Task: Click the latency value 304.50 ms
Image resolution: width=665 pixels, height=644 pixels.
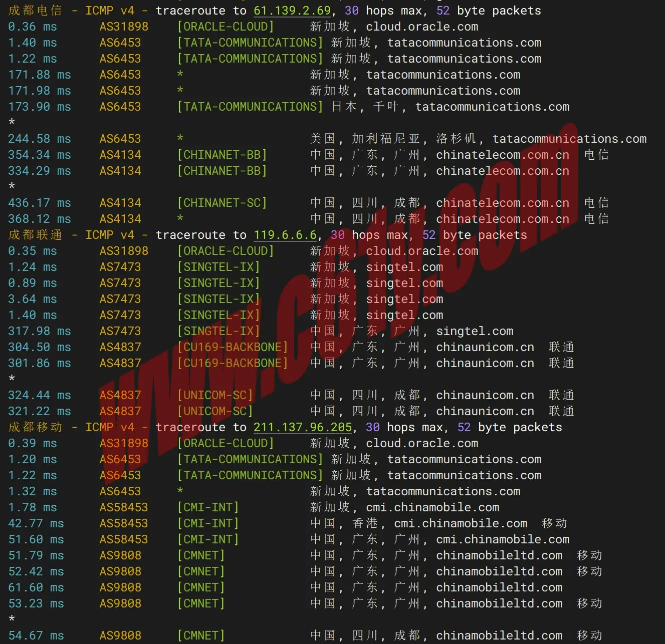Action: (40, 347)
